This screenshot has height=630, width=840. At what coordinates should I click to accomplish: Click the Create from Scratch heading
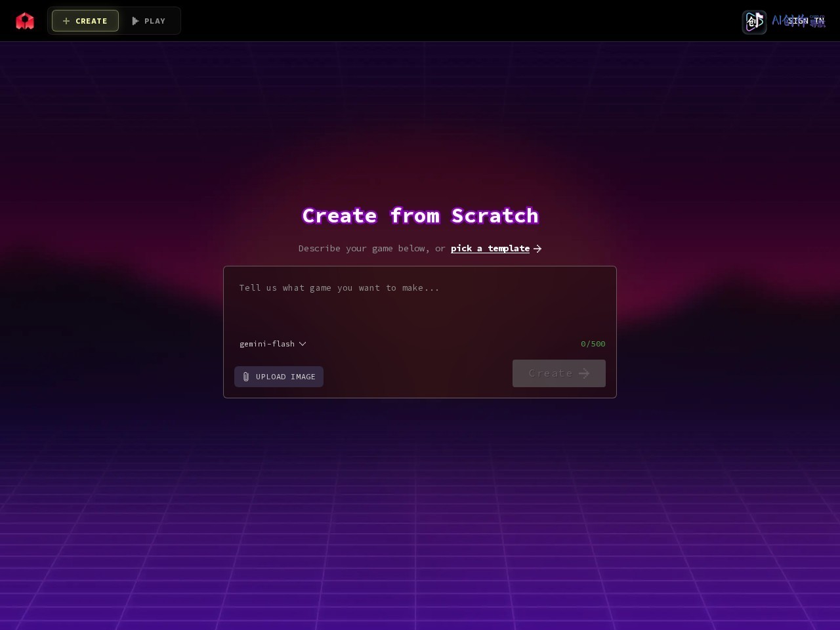pyautogui.click(x=420, y=215)
